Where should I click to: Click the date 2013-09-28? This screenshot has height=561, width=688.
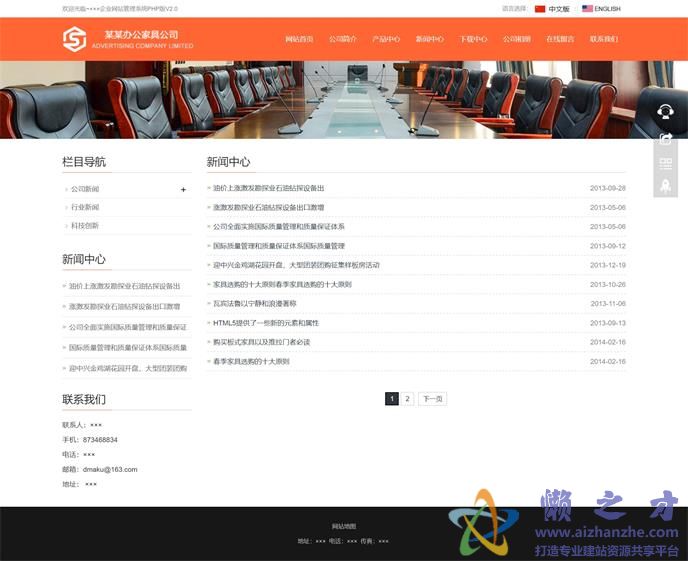pos(608,188)
